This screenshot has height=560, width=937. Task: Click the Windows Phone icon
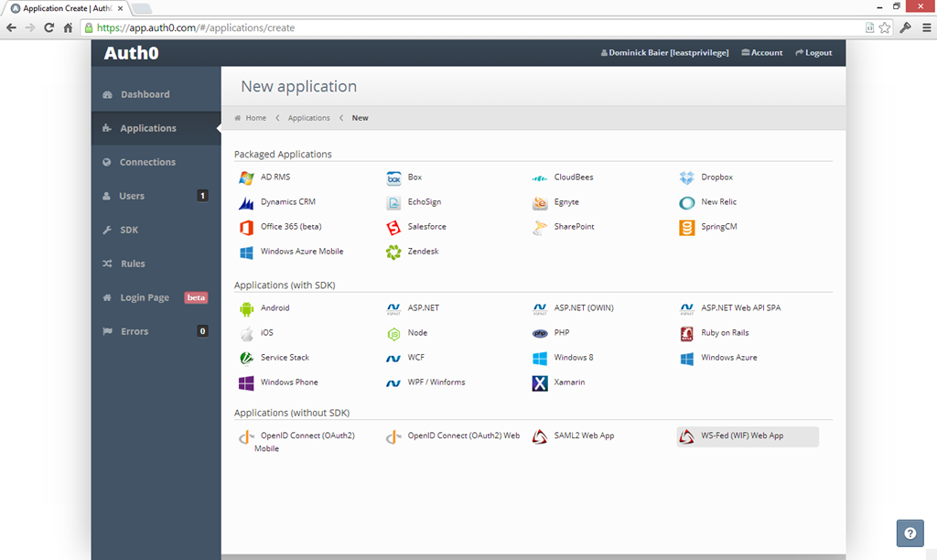pyautogui.click(x=246, y=383)
